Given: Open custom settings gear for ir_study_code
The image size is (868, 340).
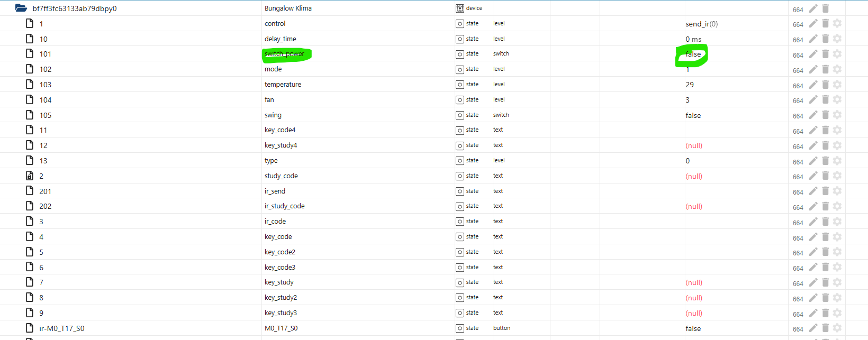Looking at the screenshot, I should (837, 206).
